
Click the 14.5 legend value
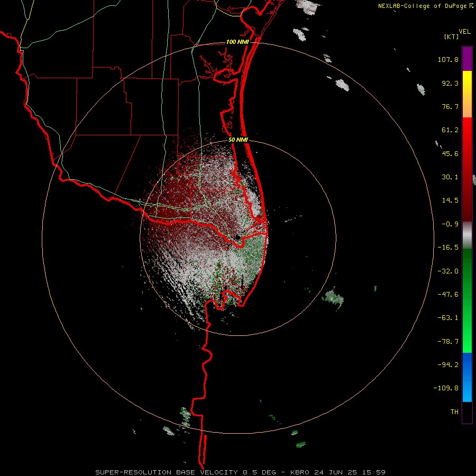click(450, 200)
